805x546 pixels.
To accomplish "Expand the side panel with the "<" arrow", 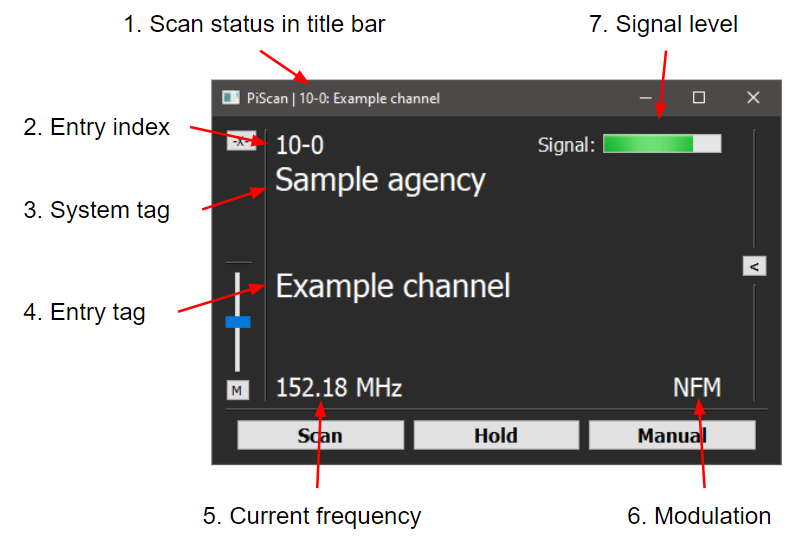I will click(x=754, y=266).
